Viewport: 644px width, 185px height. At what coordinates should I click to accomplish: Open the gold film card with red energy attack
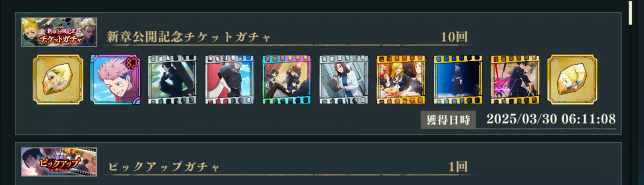pos(515,80)
